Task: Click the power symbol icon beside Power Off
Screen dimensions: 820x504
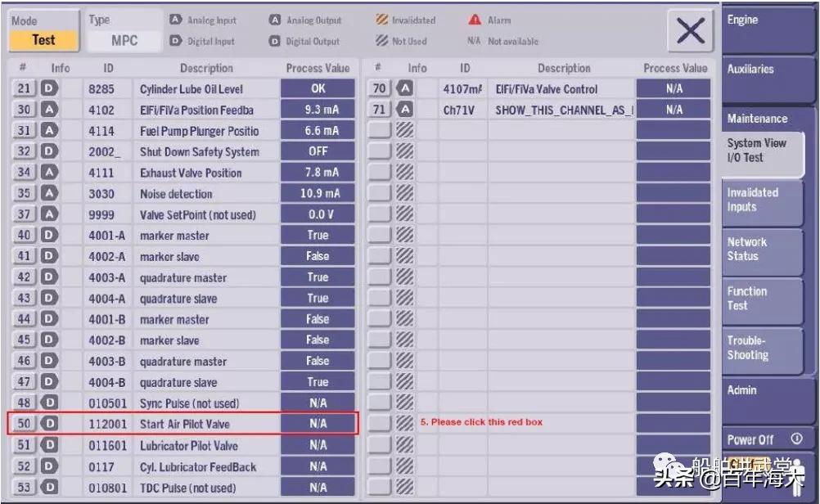Action: pyautogui.click(x=796, y=439)
